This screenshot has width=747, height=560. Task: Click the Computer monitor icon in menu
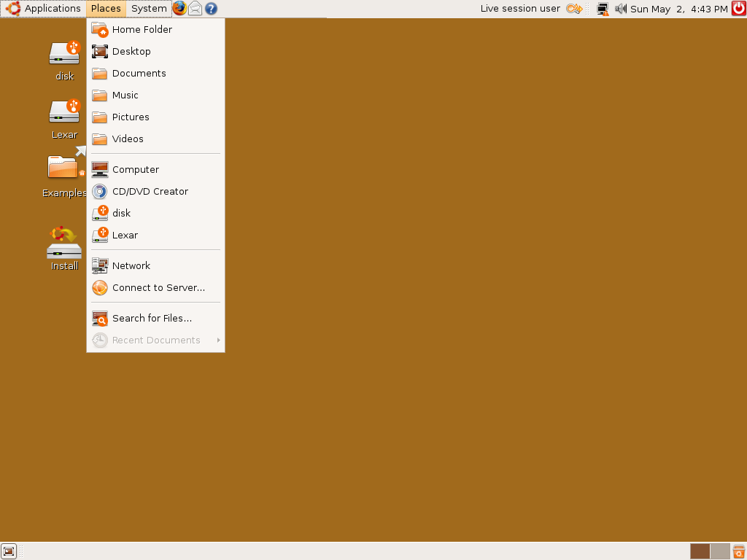100,169
